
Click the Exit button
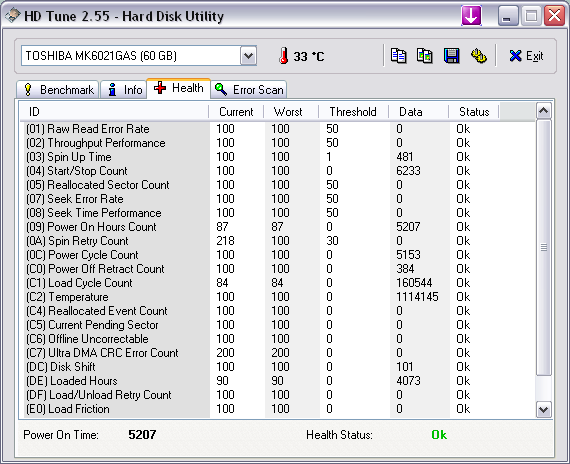click(x=526, y=56)
